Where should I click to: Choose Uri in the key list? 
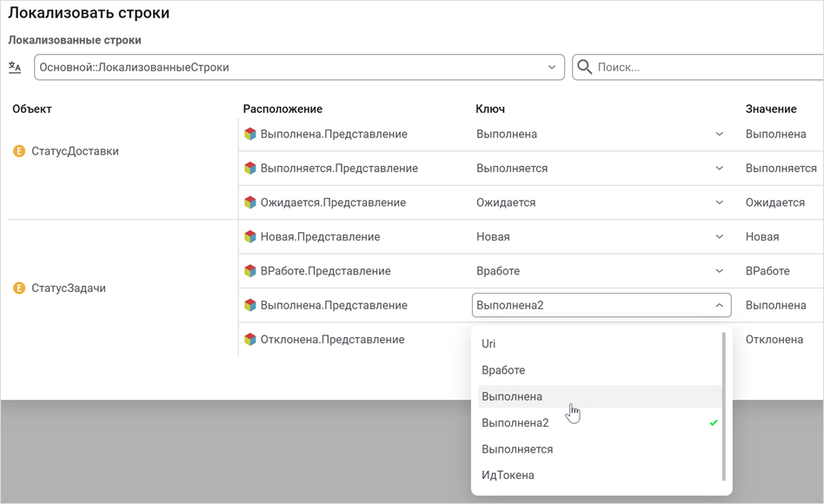pyautogui.click(x=488, y=344)
